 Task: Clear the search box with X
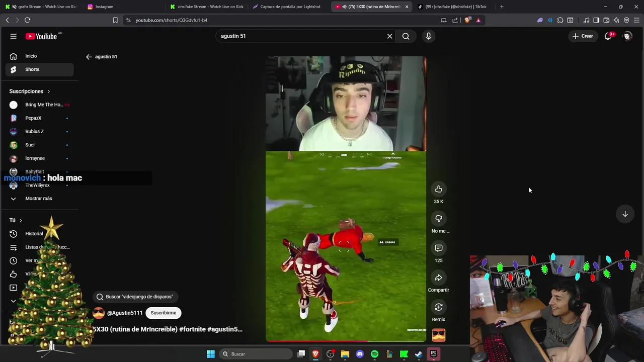(x=389, y=36)
